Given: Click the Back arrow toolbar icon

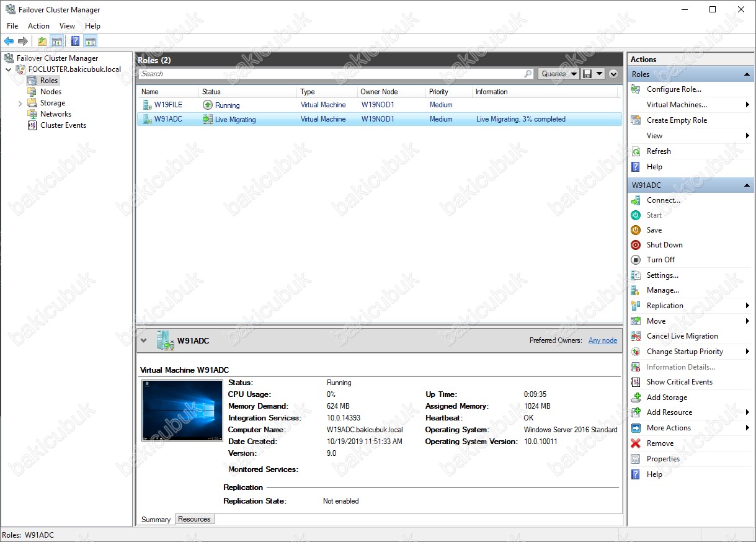Looking at the screenshot, I should pos(9,42).
